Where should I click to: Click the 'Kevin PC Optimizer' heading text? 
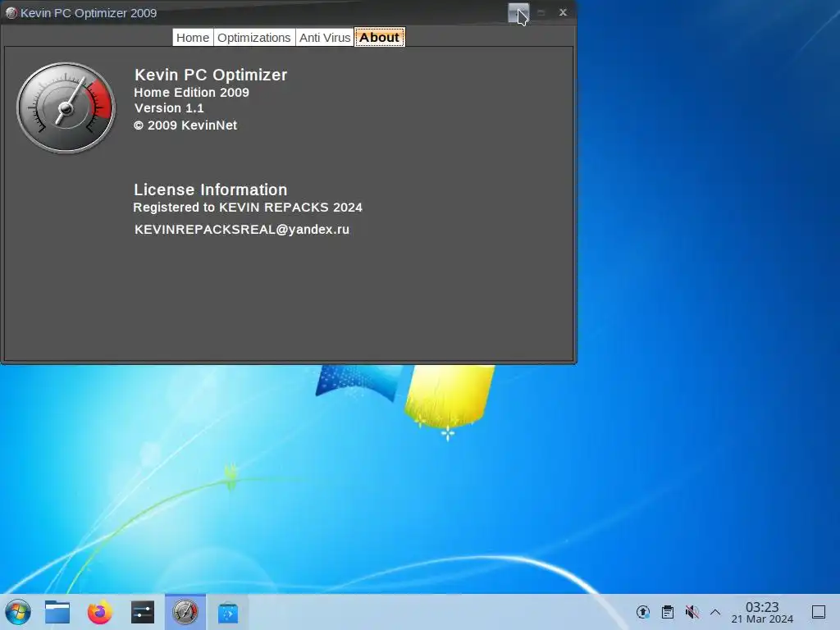click(x=211, y=75)
